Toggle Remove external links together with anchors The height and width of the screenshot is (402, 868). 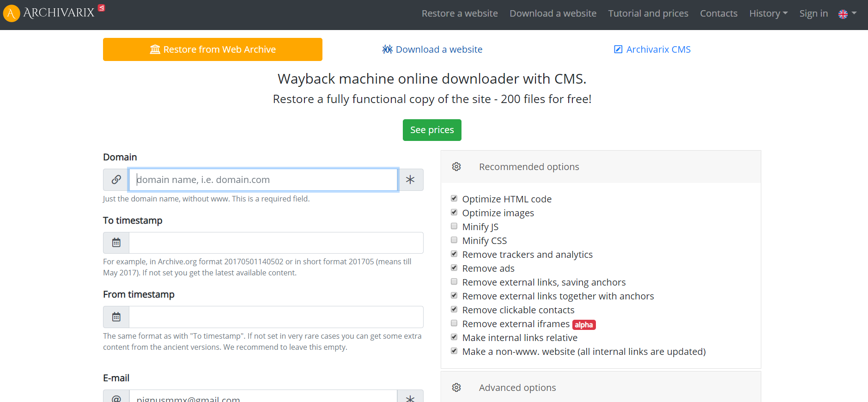454,296
